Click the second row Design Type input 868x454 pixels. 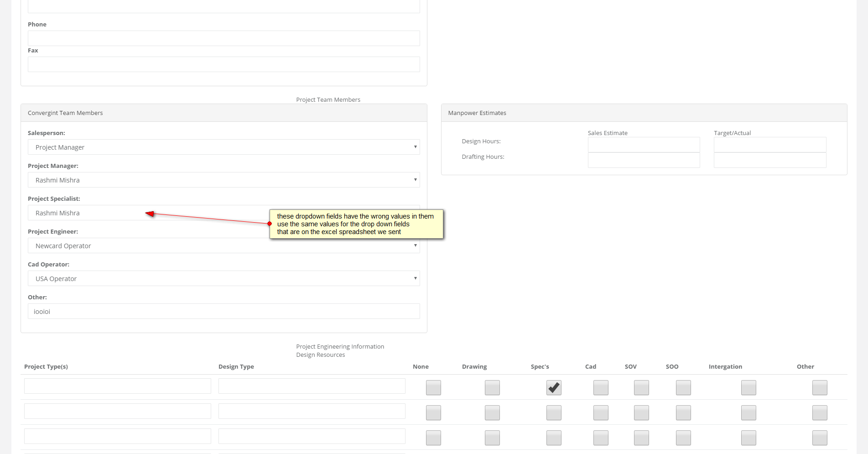point(312,411)
